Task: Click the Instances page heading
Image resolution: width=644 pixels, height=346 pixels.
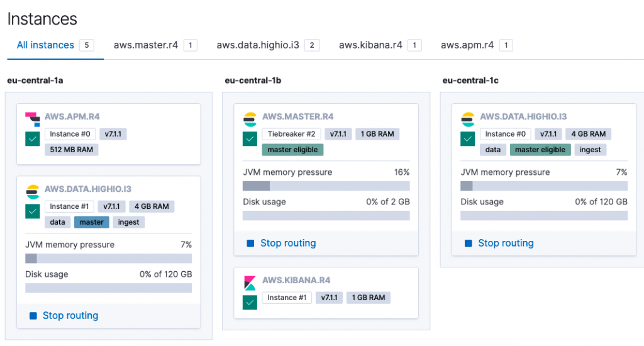Action: [x=42, y=19]
